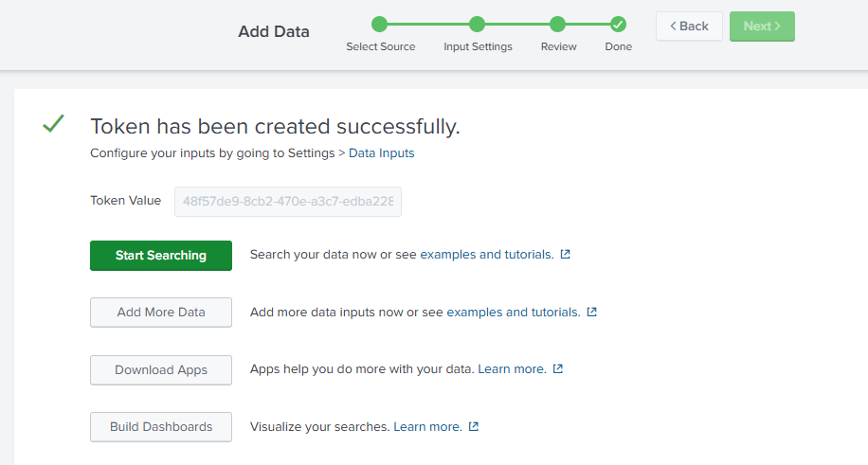The image size is (868, 465).
Task: Click the Build Dashboards button
Action: point(161,427)
